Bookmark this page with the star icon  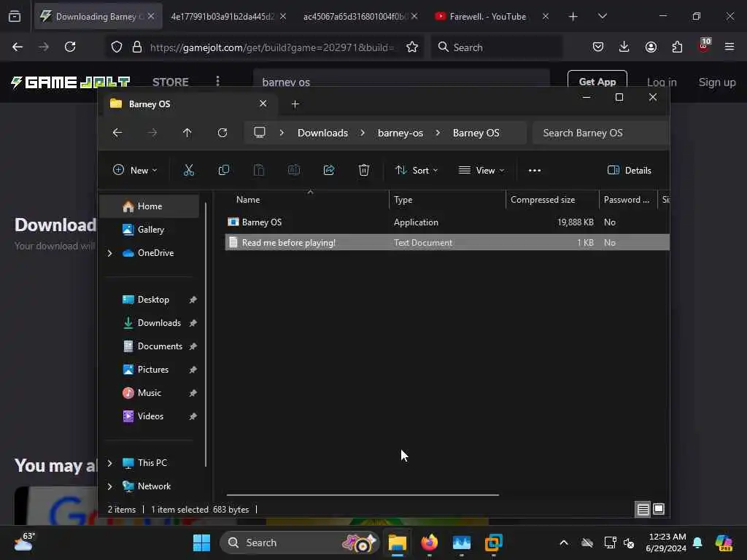(x=412, y=47)
